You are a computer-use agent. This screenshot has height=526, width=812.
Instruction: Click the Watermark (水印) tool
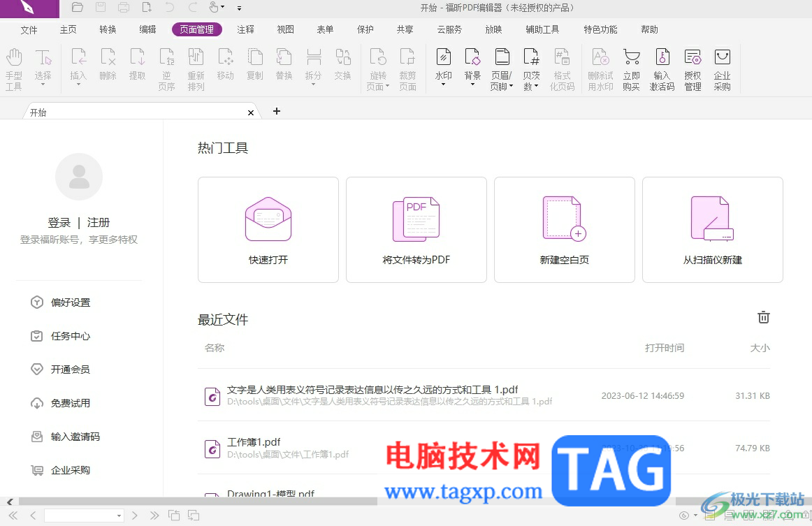coord(443,67)
